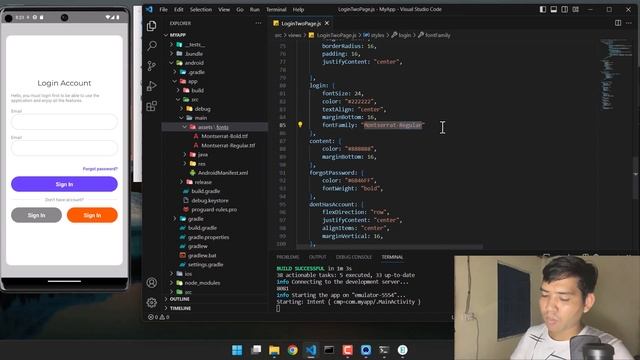Screen dimensions: 640x360
Task: Open AndroidManifest.xml file
Action: [222, 173]
